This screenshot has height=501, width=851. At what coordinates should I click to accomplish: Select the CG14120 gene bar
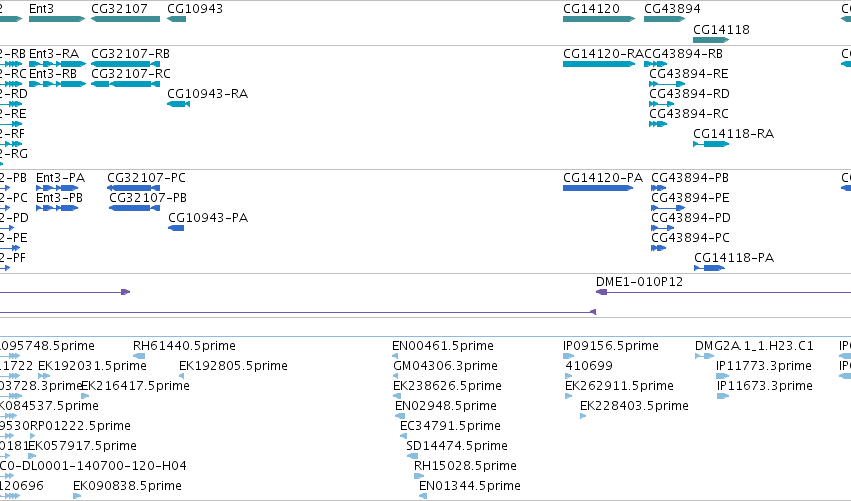coord(599,19)
